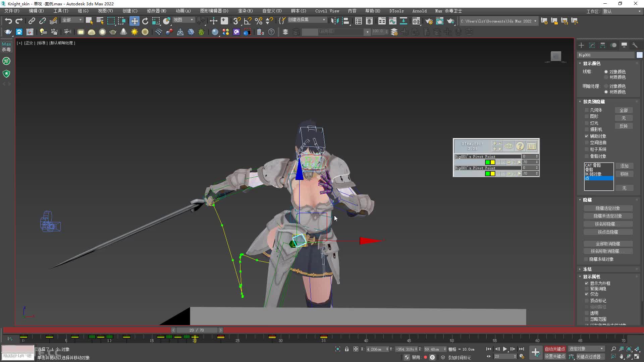This screenshot has width=644, height=362.
Task: Click the 设置关键点 button
Action: tap(555, 356)
